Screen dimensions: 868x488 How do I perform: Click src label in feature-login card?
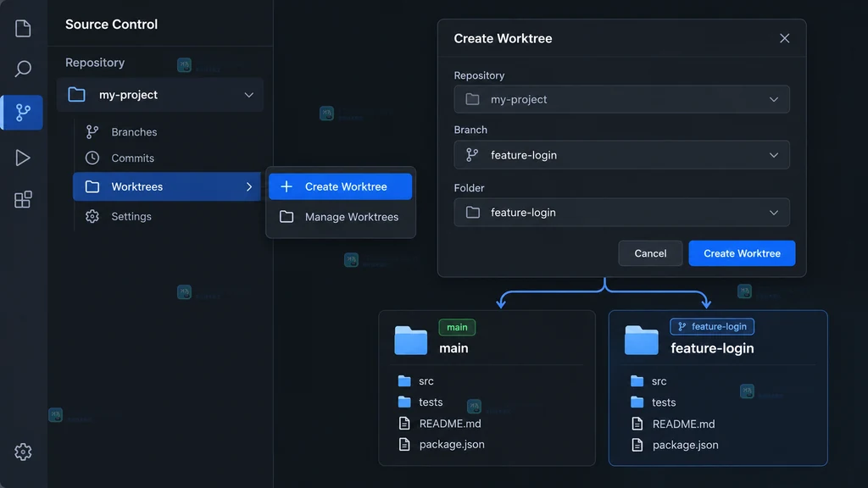pyautogui.click(x=659, y=381)
